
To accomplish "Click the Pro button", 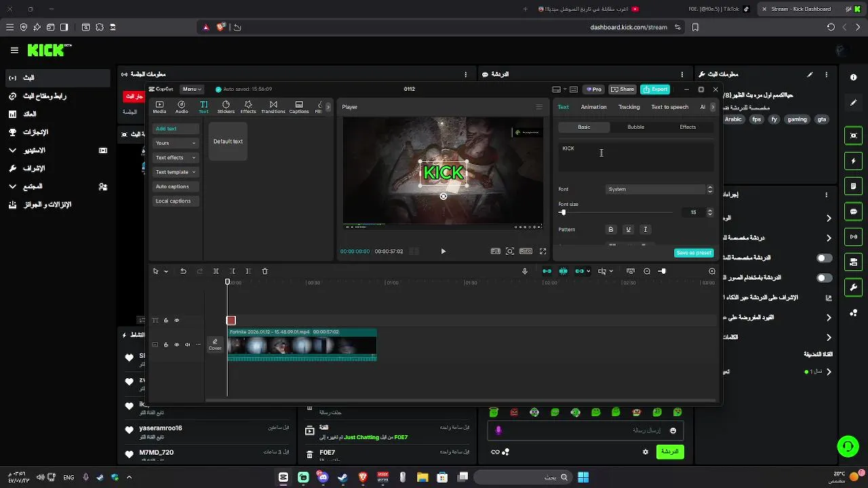I will pyautogui.click(x=593, y=89).
